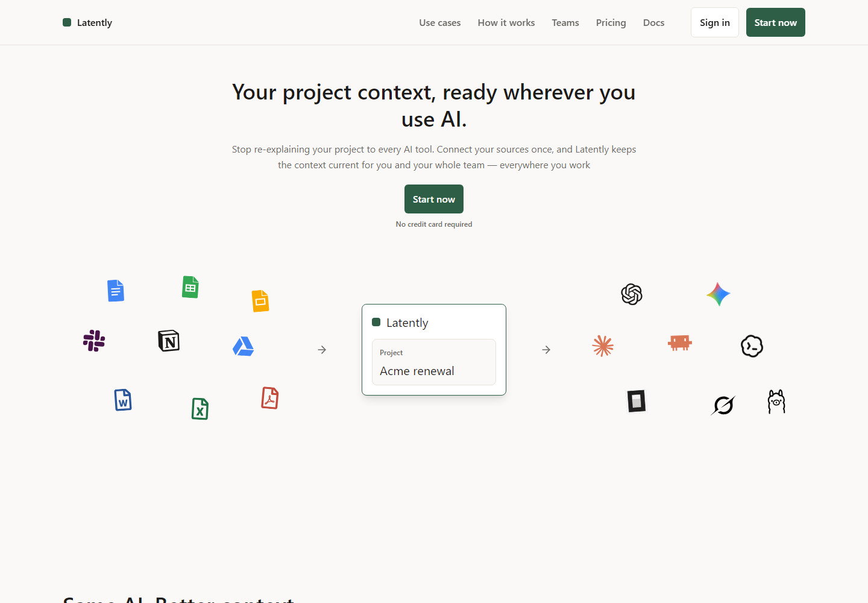Click the Gemini sparkle icon
The height and width of the screenshot is (603, 868).
[719, 294]
